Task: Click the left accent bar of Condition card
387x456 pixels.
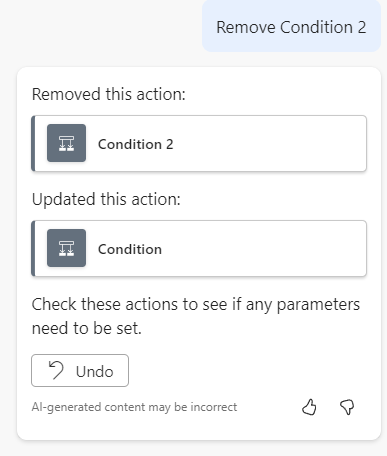Action: (33, 248)
